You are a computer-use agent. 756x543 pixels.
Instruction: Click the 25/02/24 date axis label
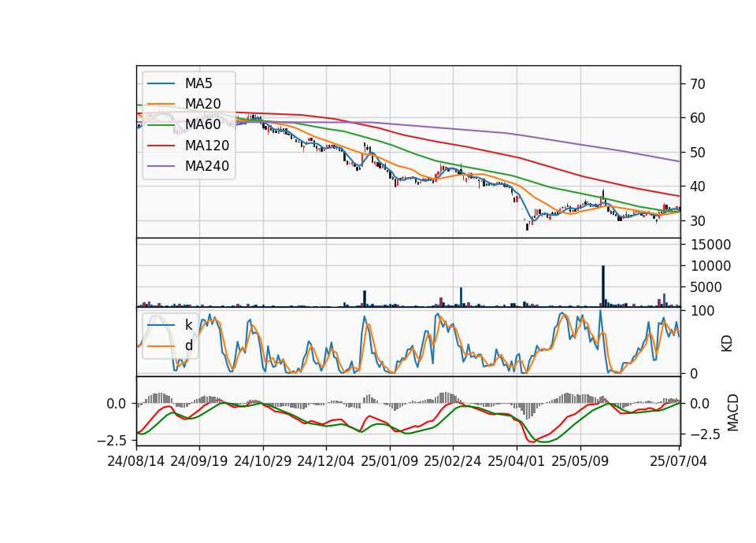(453, 461)
